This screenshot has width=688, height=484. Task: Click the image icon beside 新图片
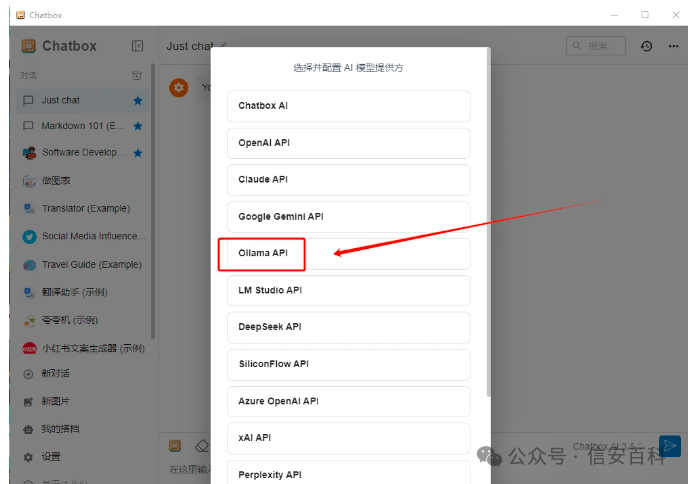[28, 402]
